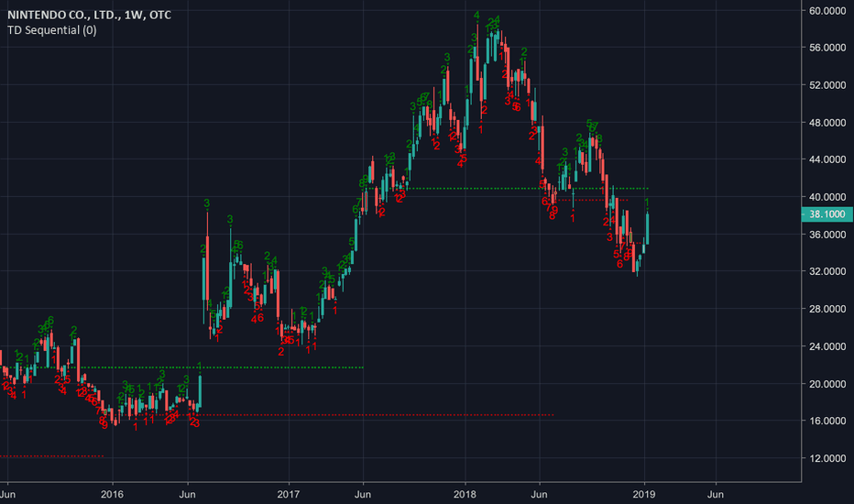The image size is (854, 504).
Task: Click the green 4 count above the 2018 peak
Action: pos(476,16)
